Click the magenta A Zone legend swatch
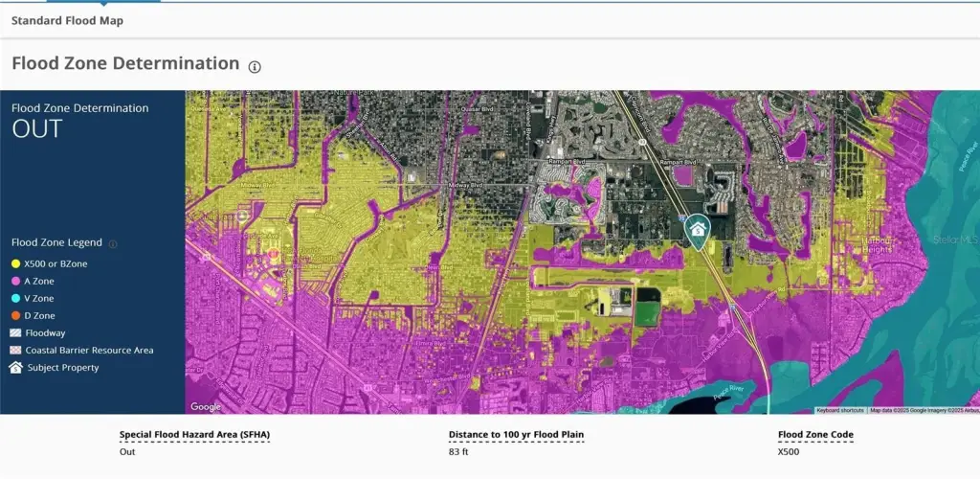The image size is (980, 479). (16, 281)
